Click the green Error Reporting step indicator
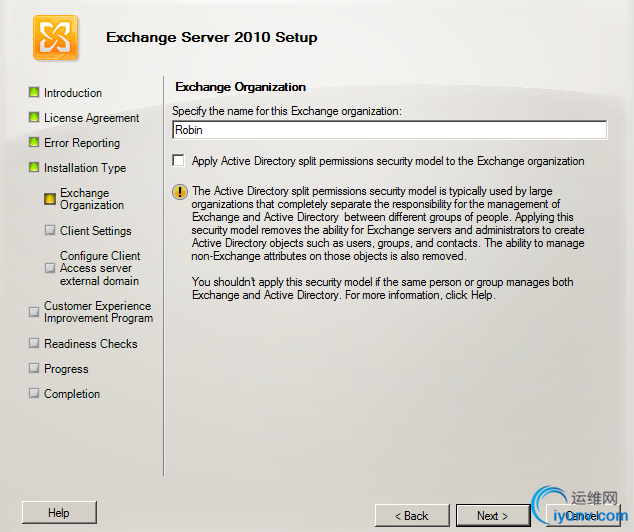634x532 pixels. [34, 143]
